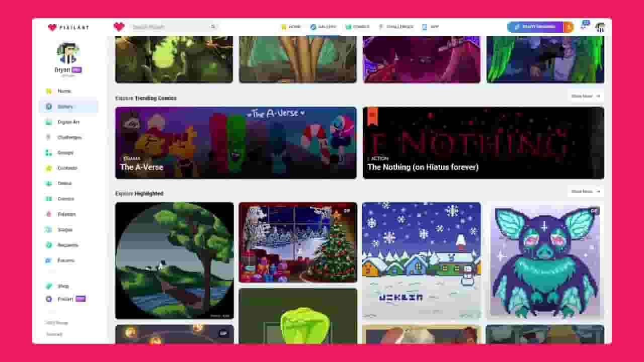The width and height of the screenshot is (644, 362).
Task: Click the 'Explore Highlighted' heading
Action: click(x=139, y=194)
